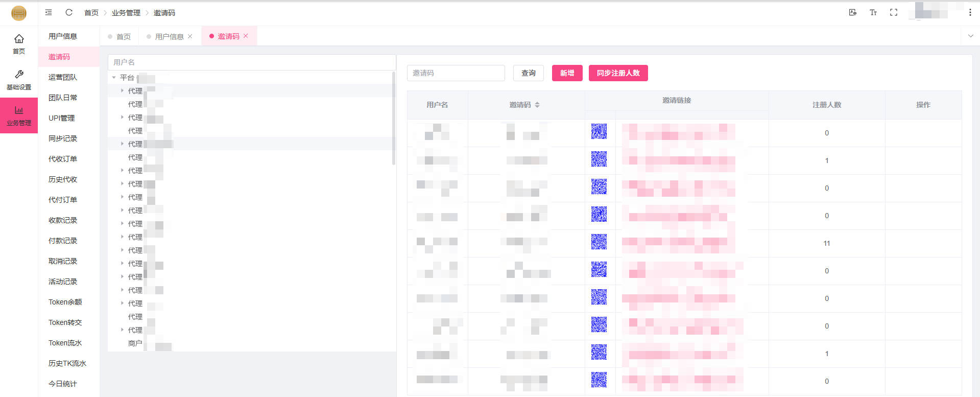Viewport: 980px width, 397px height.
Task: Open the font size setting icon
Action: [x=873, y=12]
